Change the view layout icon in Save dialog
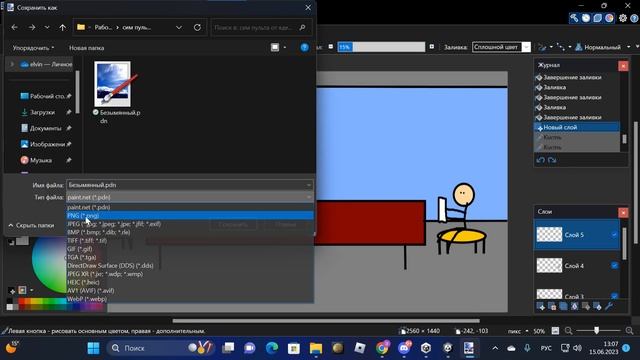 (x=275, y=47)
